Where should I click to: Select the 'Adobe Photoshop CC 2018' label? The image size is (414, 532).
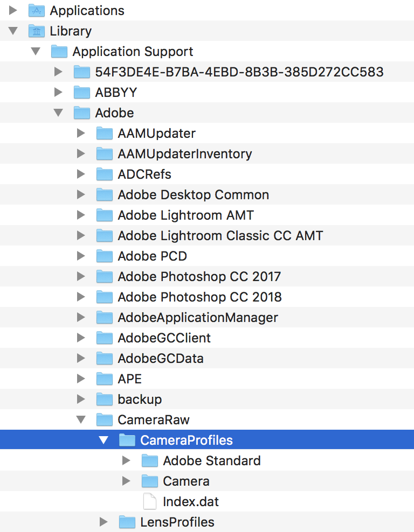tap(199, 297)
